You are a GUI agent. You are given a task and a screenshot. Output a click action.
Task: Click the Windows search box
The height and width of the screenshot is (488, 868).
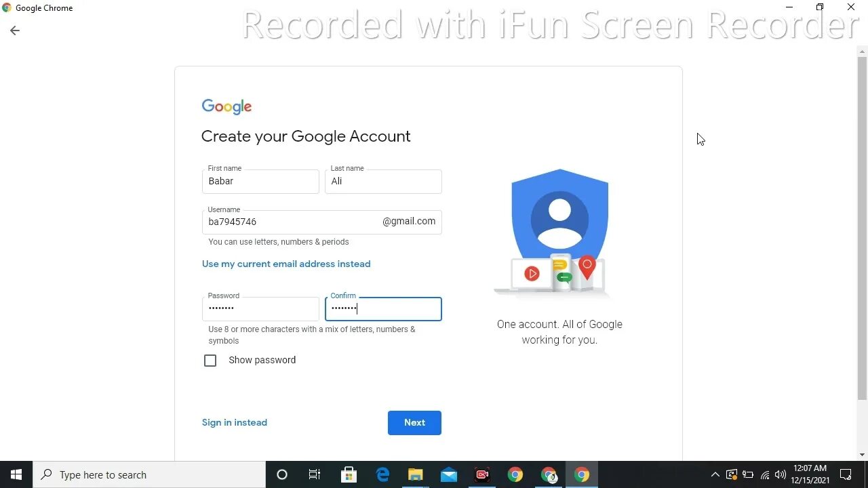pyautogui.click(x=149, y=474)
